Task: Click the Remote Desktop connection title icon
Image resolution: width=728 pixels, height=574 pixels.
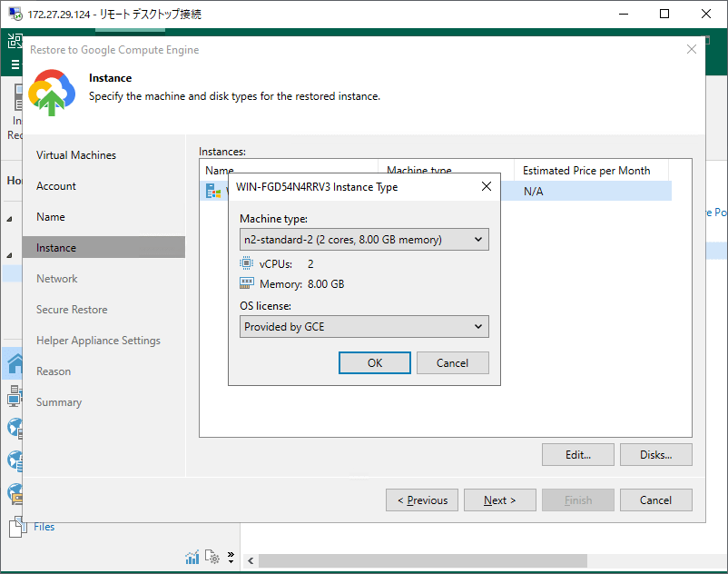Action: 15,14
